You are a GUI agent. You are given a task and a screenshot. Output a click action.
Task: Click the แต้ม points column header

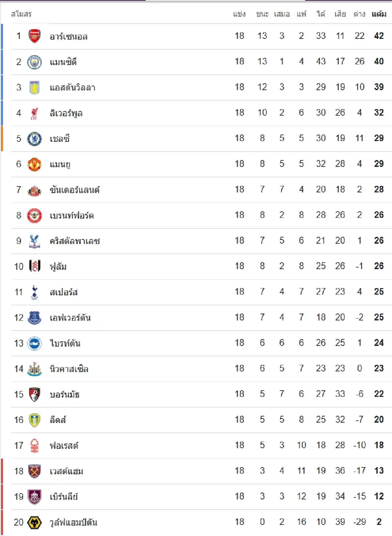pos(379,14)
